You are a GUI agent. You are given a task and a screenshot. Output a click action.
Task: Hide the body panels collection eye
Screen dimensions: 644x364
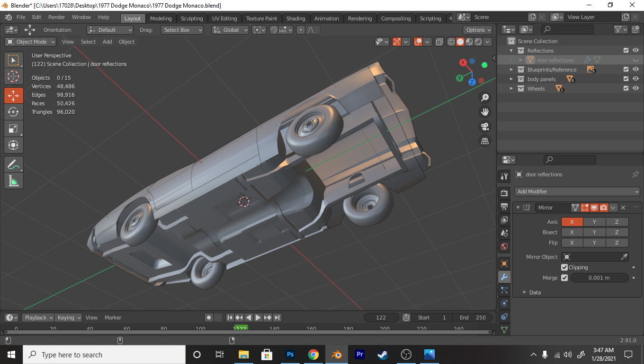635,79
